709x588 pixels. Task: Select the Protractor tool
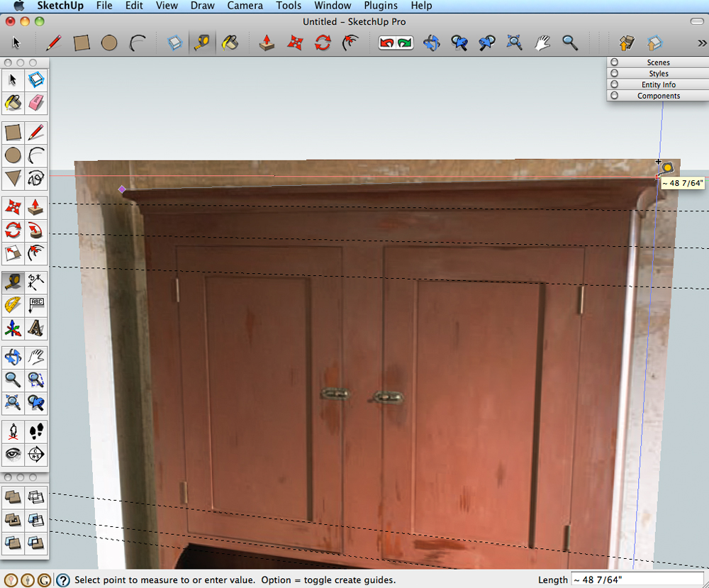point(13,305)
